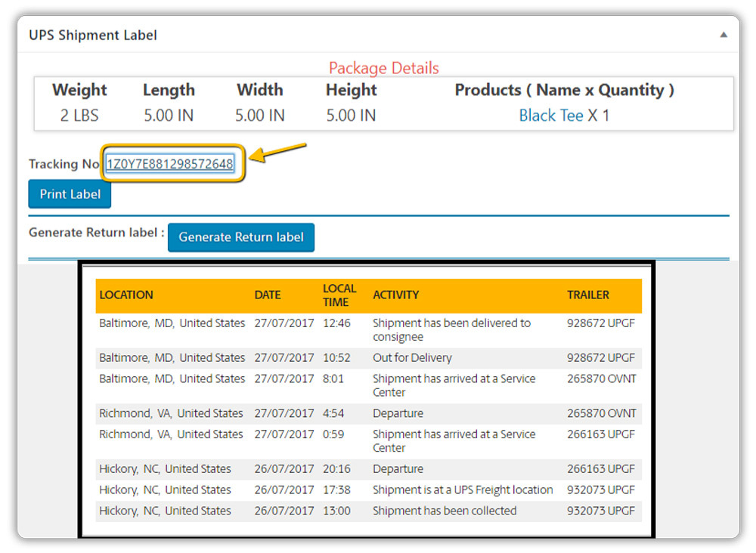The width and height of the screenshot is (756, 553).
Task: Select the Height column header
Action: click(351, 90)
